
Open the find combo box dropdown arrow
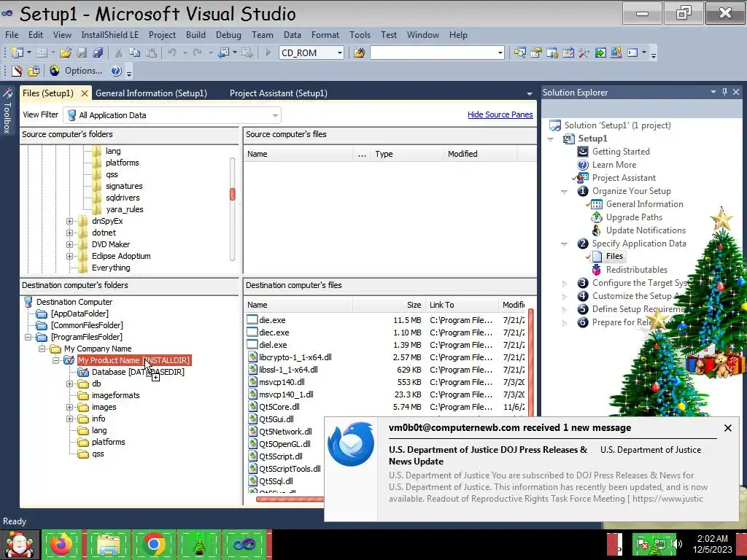click(500, 52)
